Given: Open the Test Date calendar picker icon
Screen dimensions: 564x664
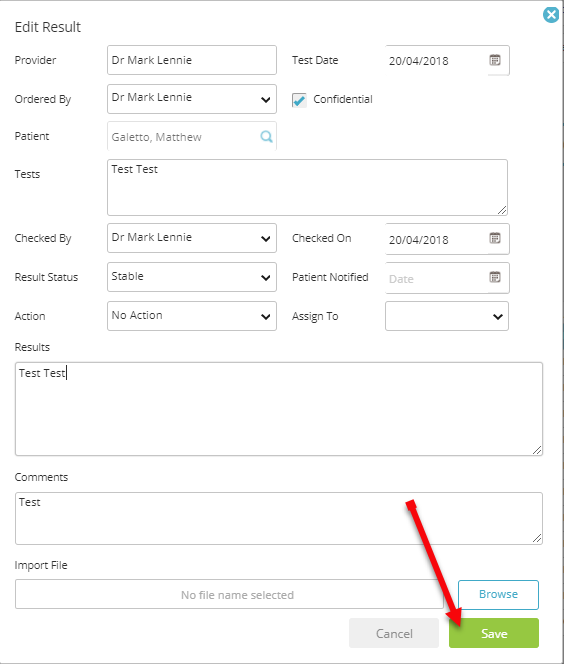Looking at the screenshot, I should (495, 60).
